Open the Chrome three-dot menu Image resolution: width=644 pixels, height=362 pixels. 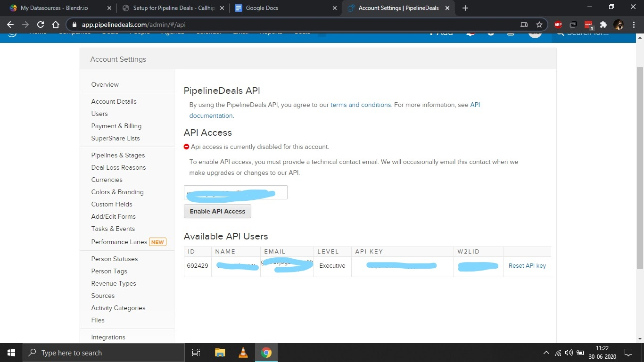coord(634,25)
